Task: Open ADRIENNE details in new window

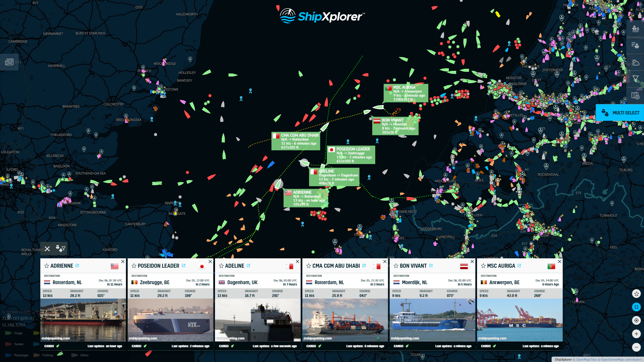Action: coord(77,265)
